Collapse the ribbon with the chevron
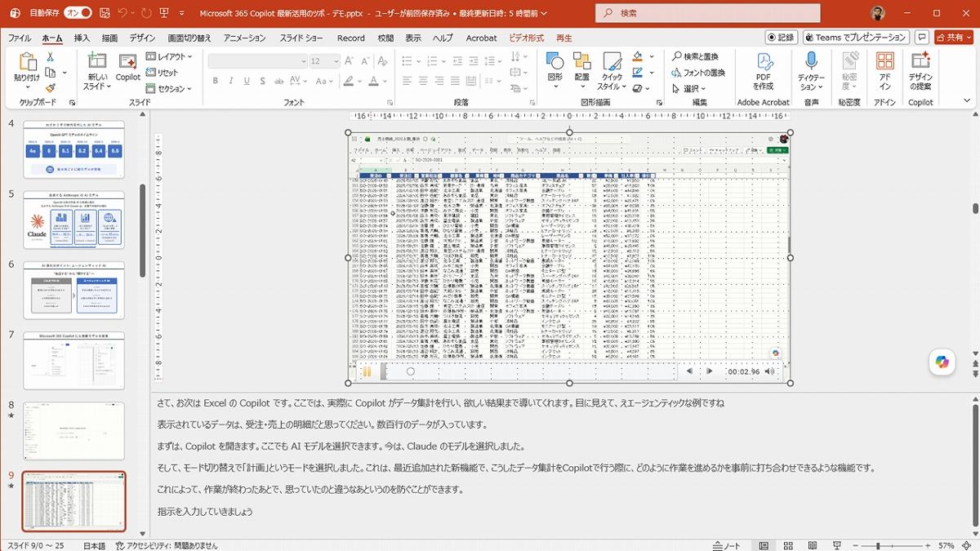The height and width of the screenshot is (551, 980). click(x=965, y=102)
